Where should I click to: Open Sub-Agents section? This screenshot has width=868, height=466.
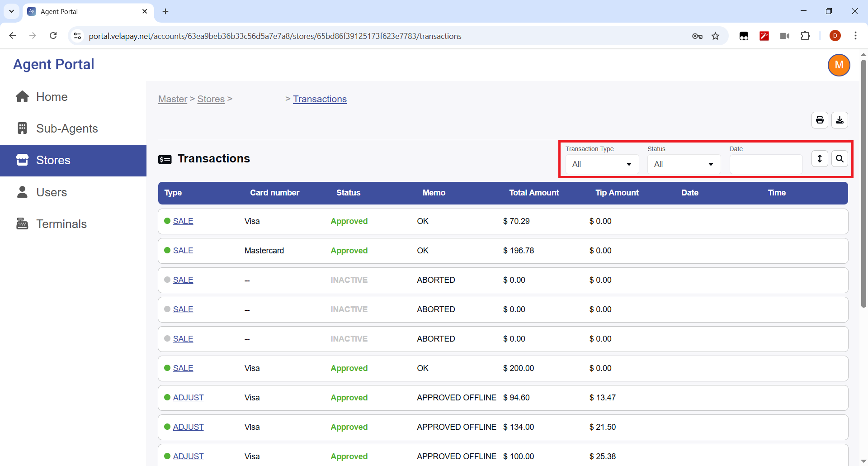point(67,128)
